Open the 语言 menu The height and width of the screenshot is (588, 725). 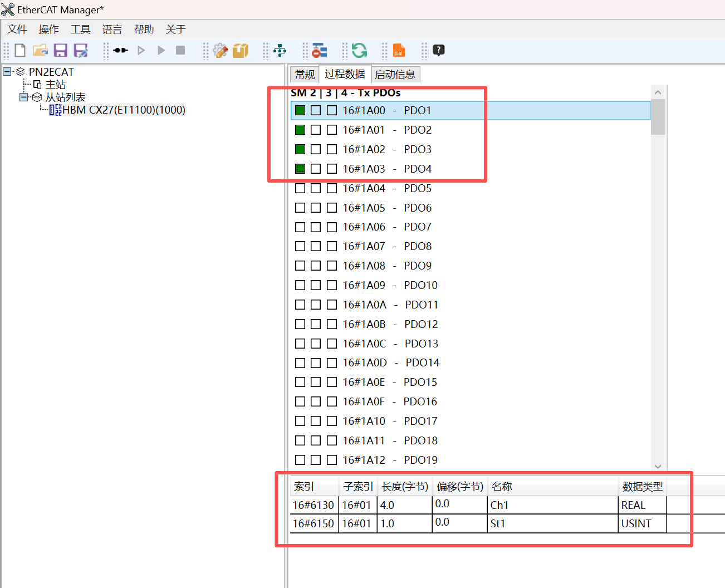point(112,30)
